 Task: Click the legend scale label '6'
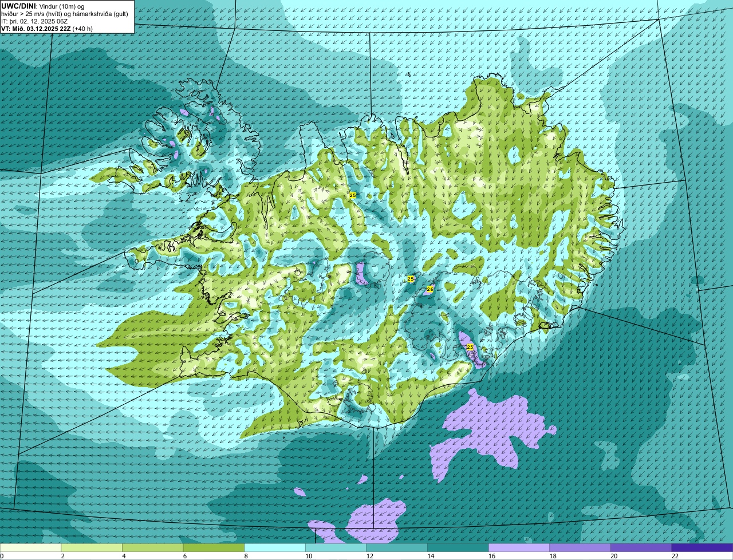[x=184, y=556]
